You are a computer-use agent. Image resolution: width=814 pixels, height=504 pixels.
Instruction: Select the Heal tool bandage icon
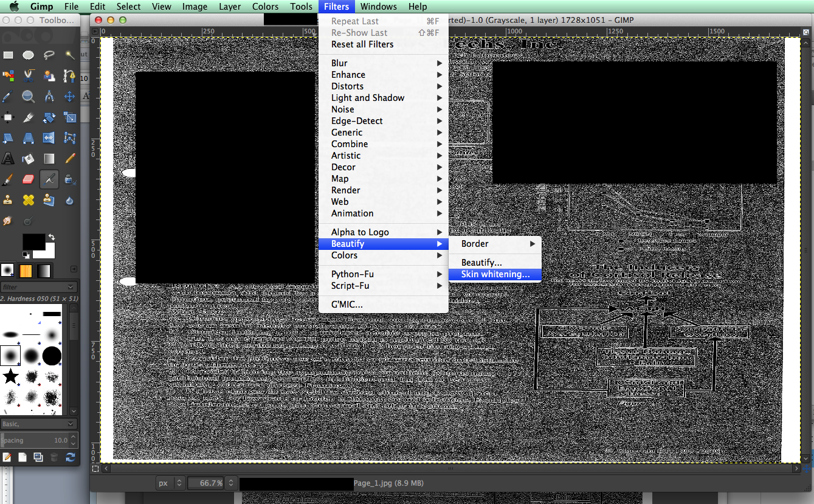29,200
